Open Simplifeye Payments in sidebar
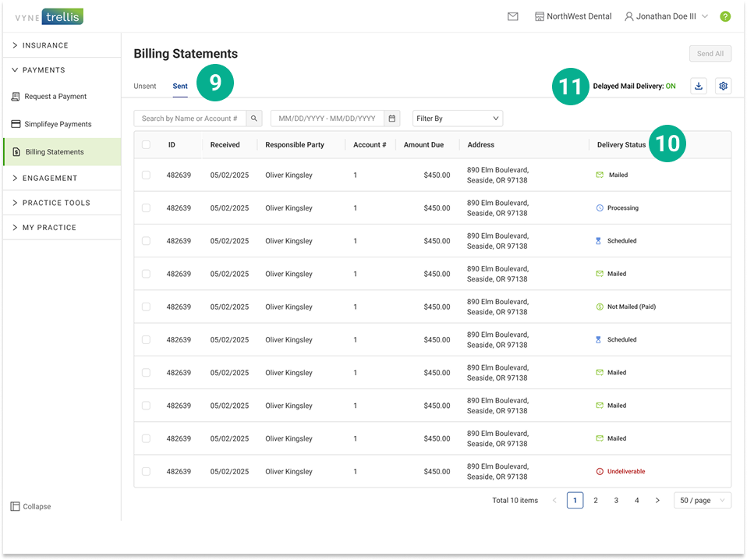The image size is (747, 560). (58, 124)
